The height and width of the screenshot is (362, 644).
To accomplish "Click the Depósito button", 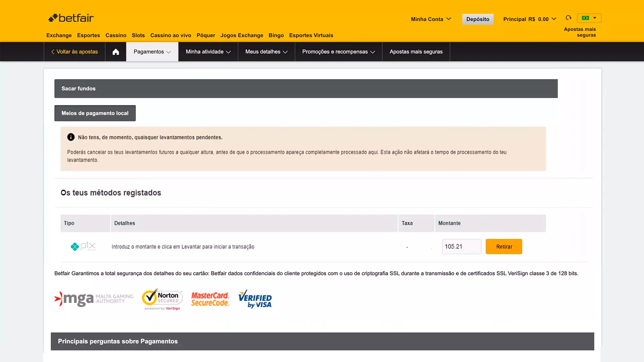I will pos(478,19).
